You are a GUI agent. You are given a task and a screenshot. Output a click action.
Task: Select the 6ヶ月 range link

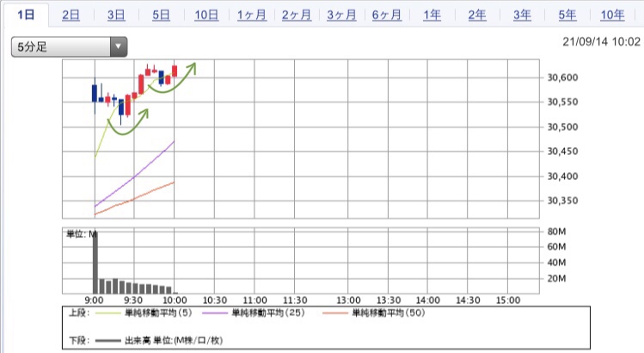(386, 15)
